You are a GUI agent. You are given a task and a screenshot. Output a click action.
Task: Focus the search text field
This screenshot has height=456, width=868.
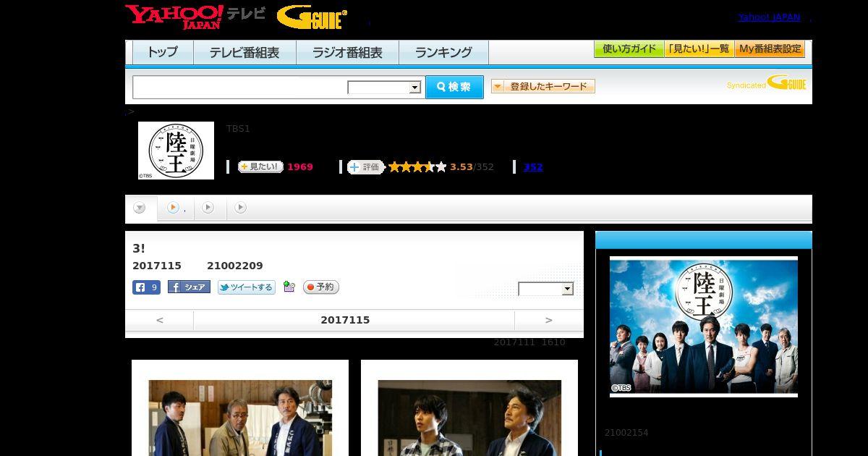[239, 88]
